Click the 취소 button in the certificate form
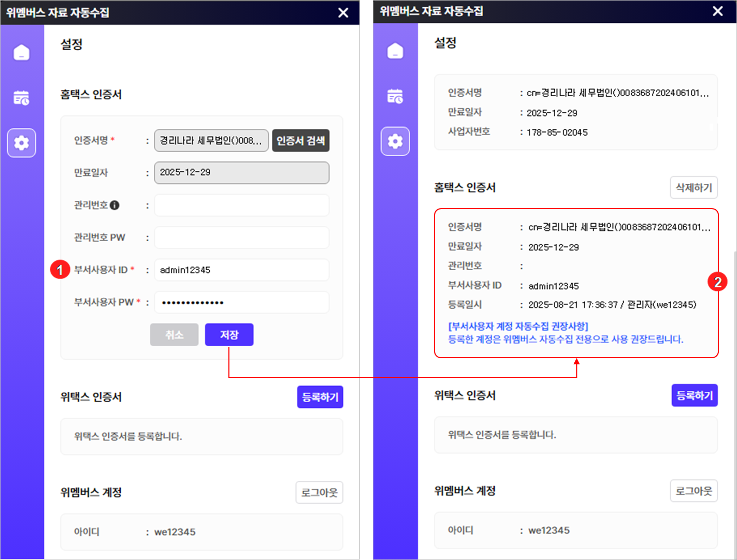This screenshot has height=560, width=737. pyautogui.click(x=174, y=335)
